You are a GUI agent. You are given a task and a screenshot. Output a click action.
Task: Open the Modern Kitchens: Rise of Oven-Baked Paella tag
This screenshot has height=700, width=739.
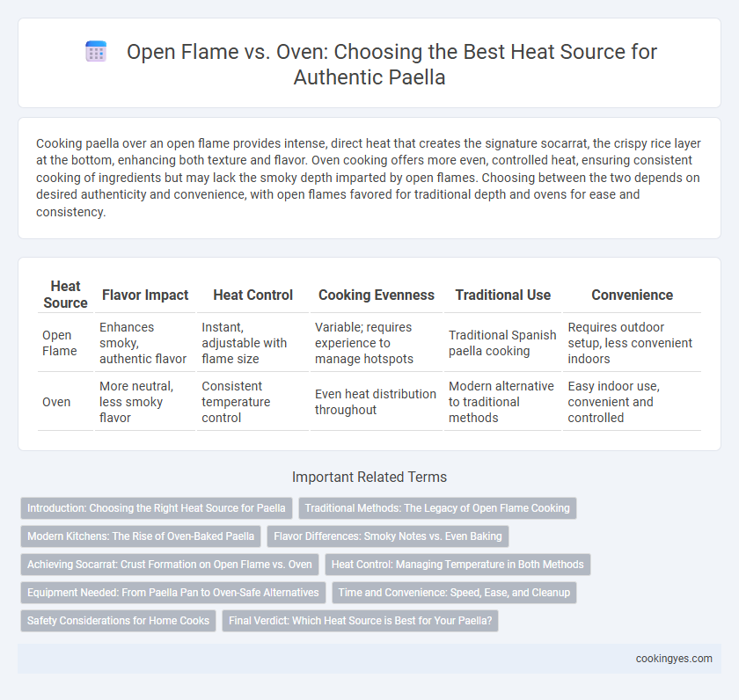(141, 536)
